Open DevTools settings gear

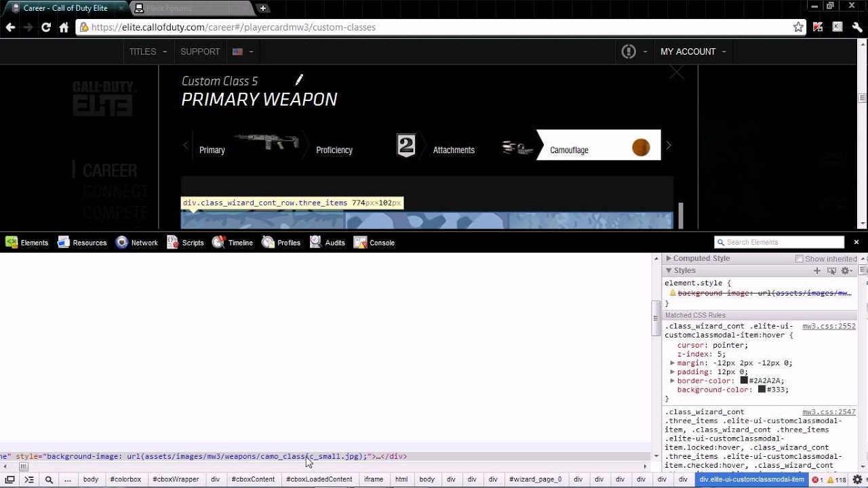click(x=857, y=479)
